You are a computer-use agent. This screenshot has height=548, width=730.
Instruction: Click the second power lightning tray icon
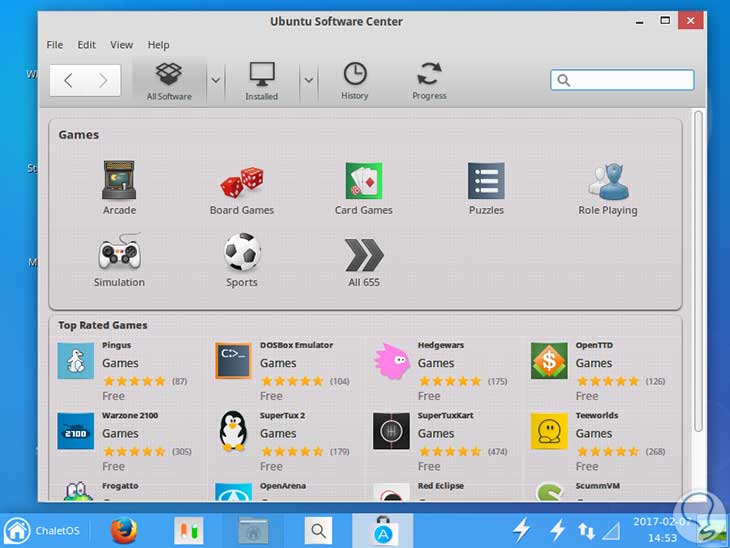557,530
